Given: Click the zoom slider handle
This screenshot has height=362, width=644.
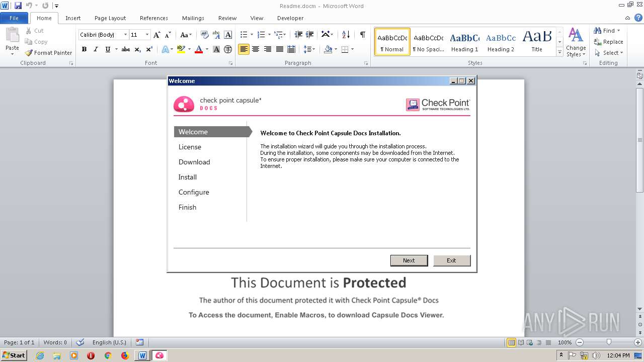Looking at the screenshot, I should pyautogui.click(x=609, y=342).
